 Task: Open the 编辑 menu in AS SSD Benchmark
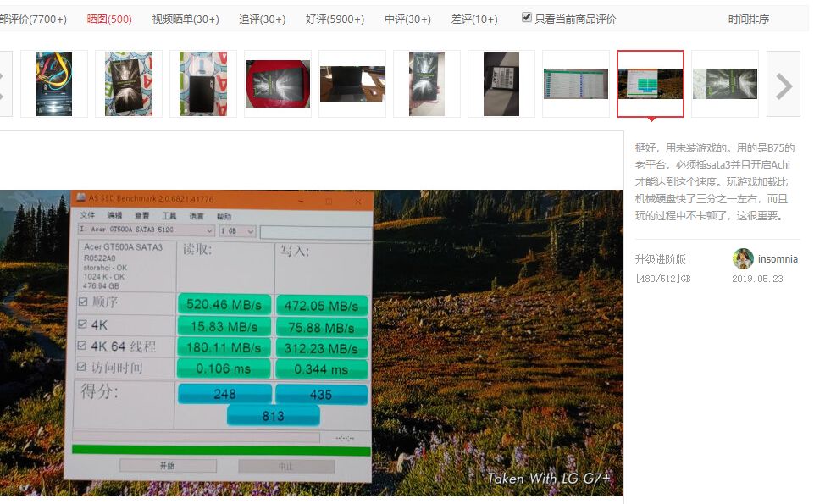[114, 215]
